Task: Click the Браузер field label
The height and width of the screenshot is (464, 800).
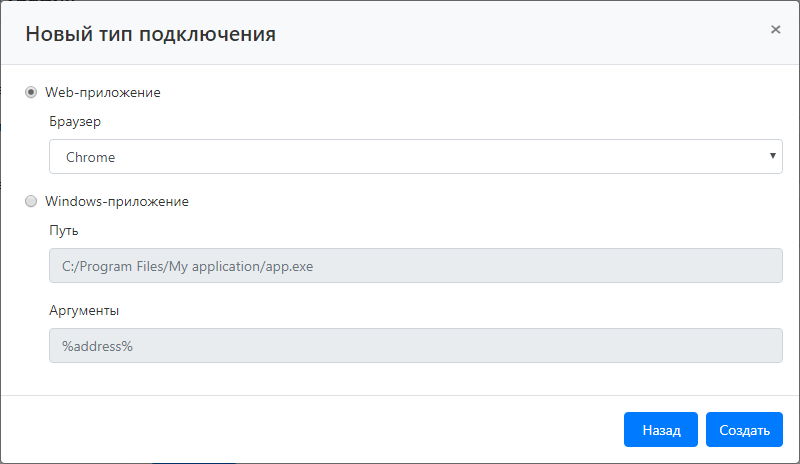Action: pyautogui.click(x=75, y=121)
